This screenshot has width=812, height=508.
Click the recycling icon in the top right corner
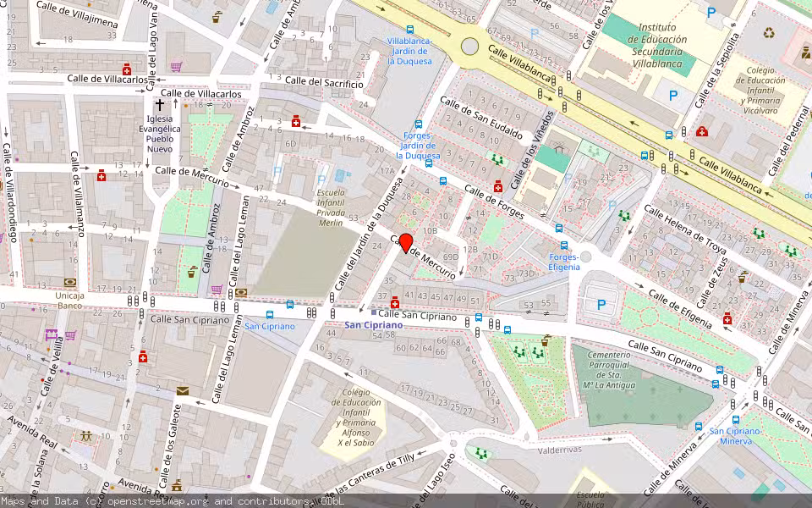[x=769, y=34]
